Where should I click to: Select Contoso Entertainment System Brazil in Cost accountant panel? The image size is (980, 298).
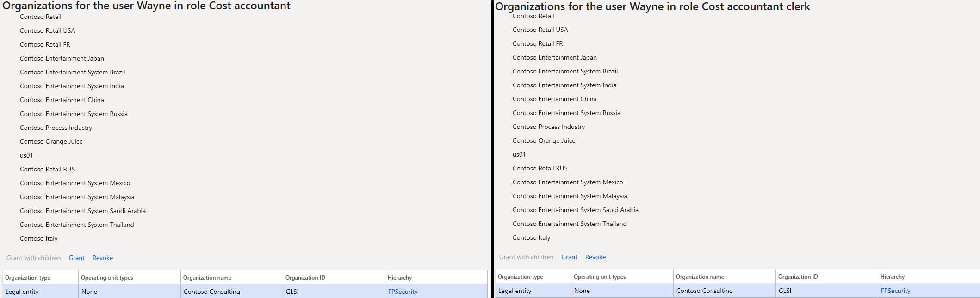pyautogui.click(x=73, y=72)
